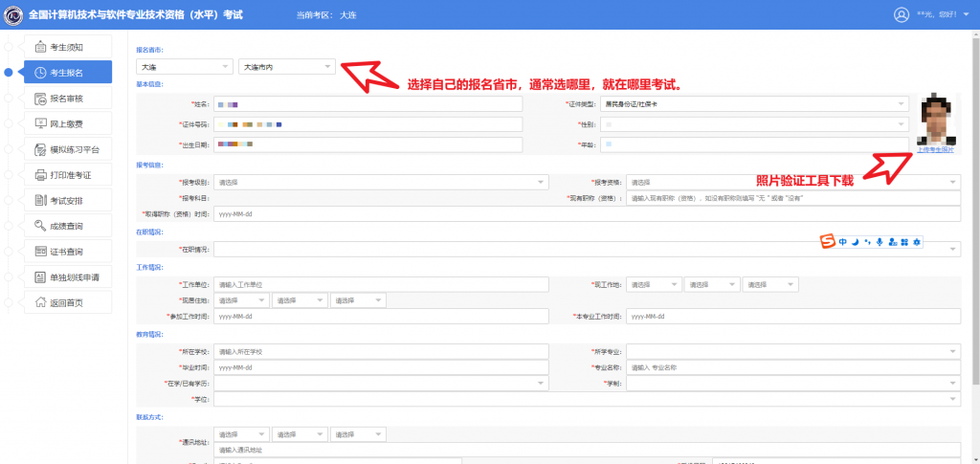Open the 大连市内 city dropdown
Viewport: 980px width, 464px height.
pyautogui.click(x=287, y=66)
